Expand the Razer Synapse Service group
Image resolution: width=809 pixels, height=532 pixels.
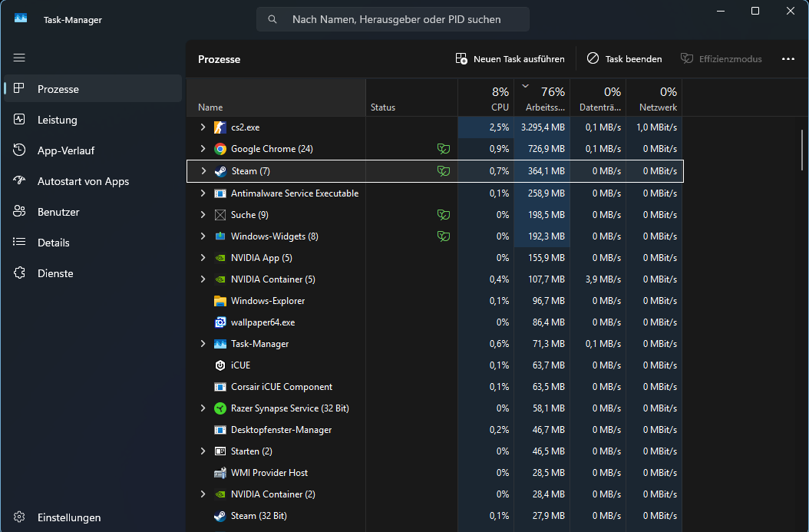(203, 408)
